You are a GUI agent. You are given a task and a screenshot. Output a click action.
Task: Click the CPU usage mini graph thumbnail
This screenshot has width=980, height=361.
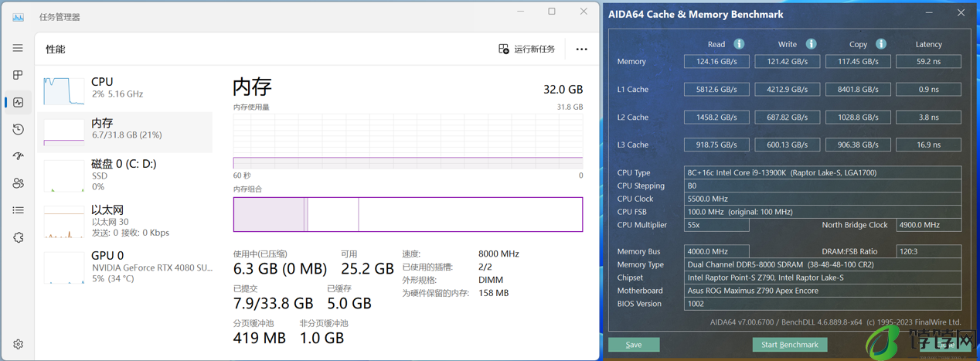(x=64, y=91)
